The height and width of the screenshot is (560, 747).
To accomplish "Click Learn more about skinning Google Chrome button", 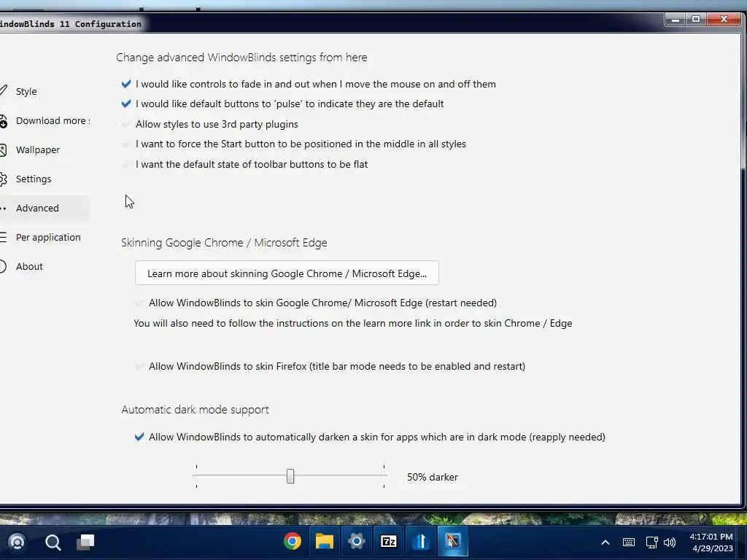I will 287,273.
